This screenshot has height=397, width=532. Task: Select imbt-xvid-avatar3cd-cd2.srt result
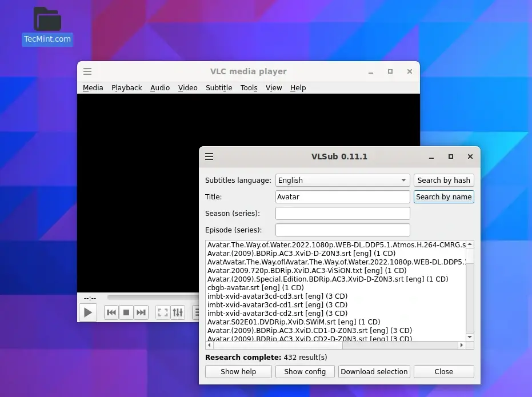pos(336,313)
